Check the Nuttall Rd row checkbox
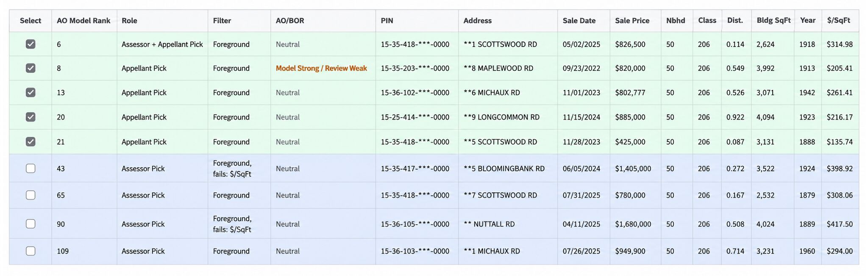Screen dimensions: 868x276 [31, 224]
